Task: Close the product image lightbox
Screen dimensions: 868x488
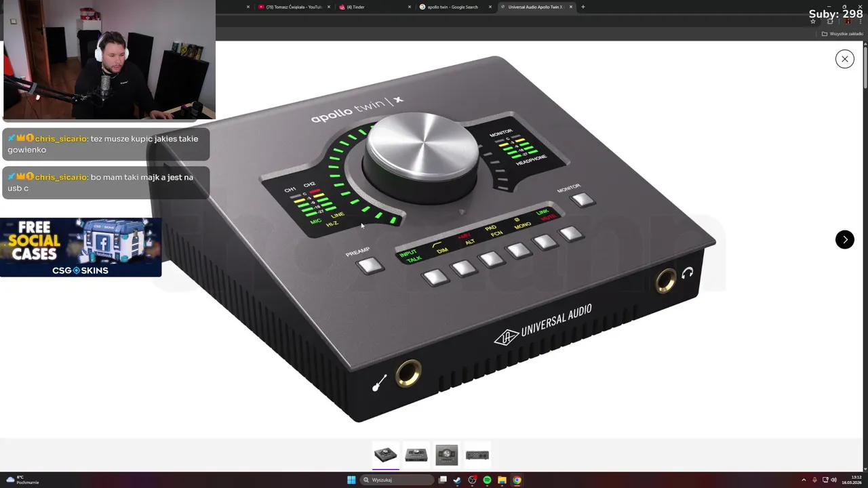Action: (844, 59)
